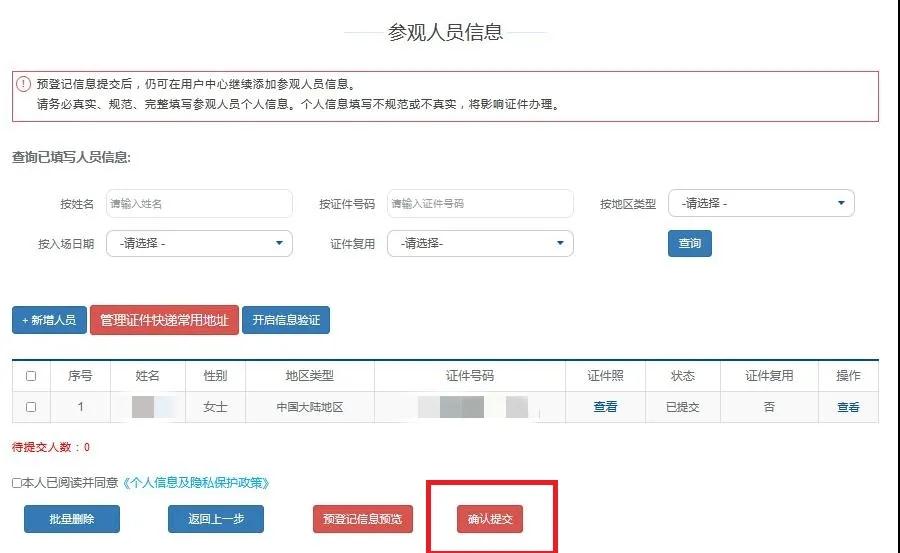Image resolution: width=900 pixels, height=553 pixels.
Task: Click the 开启信息验证 button
Action: 285,320
